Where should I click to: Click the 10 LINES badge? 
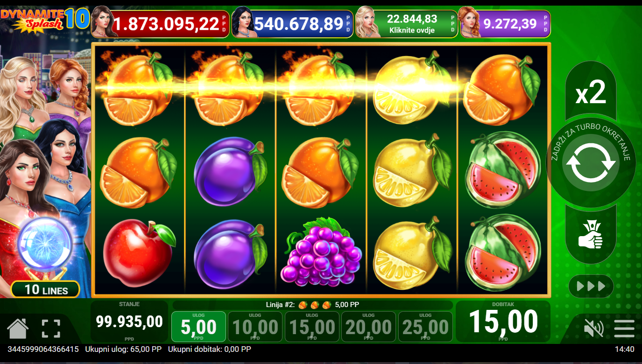pyautogui.click(x=46, y=289)
